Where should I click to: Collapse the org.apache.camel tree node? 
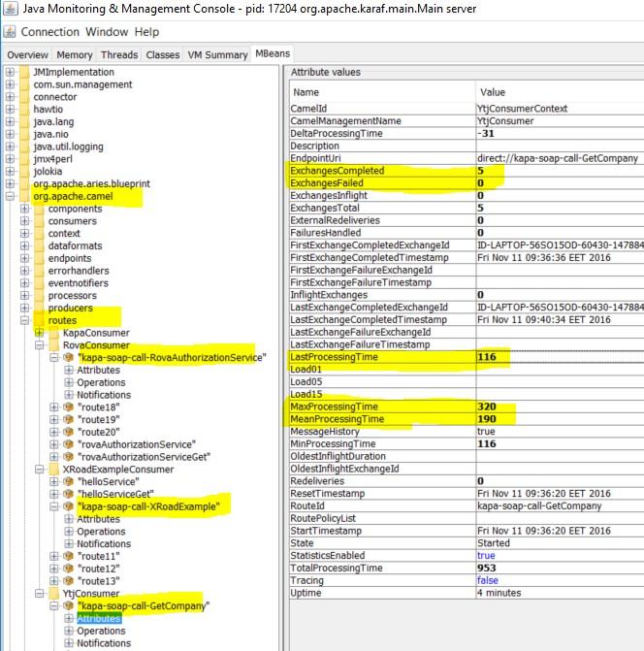click(x=10, y=196)
